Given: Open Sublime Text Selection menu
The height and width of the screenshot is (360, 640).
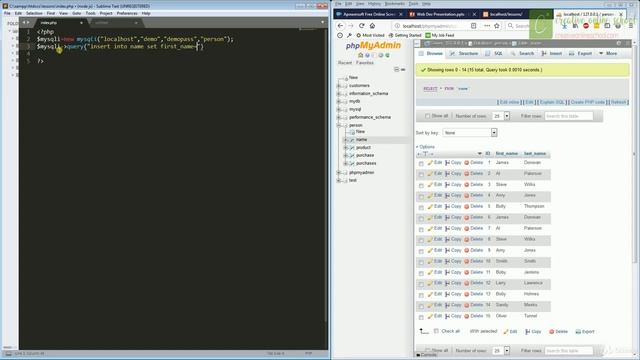Looking at the screenshot, I should click(x=34, y=13).
